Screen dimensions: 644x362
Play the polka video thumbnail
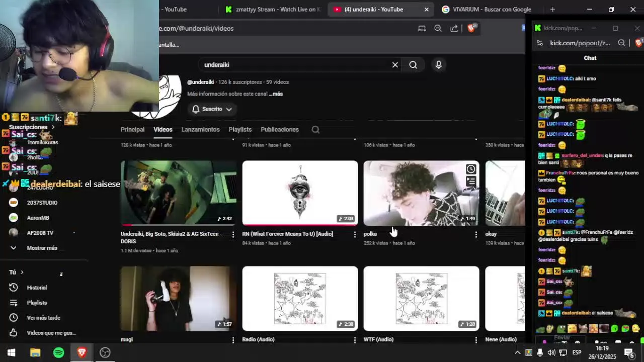coord(421,193)
